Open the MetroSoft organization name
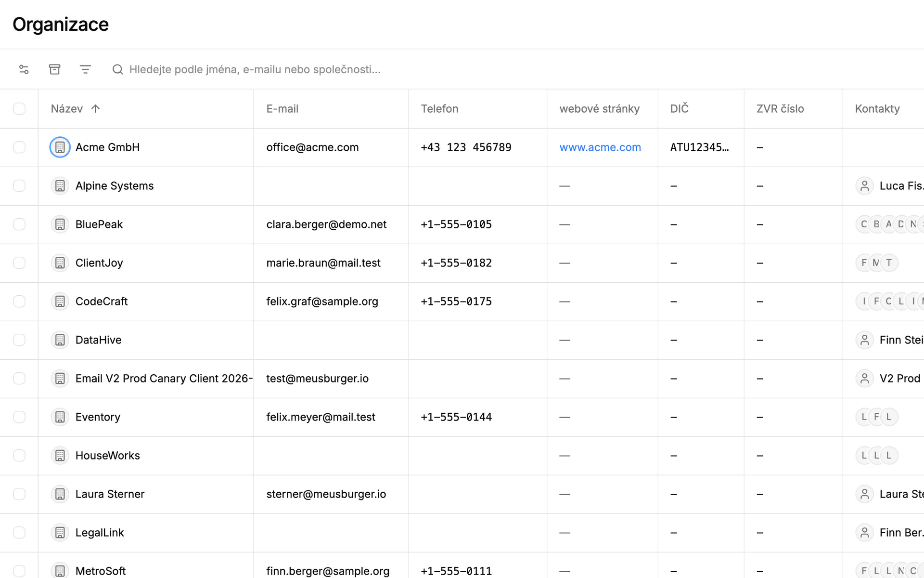The image size is (924, 578). pos(101,571)
